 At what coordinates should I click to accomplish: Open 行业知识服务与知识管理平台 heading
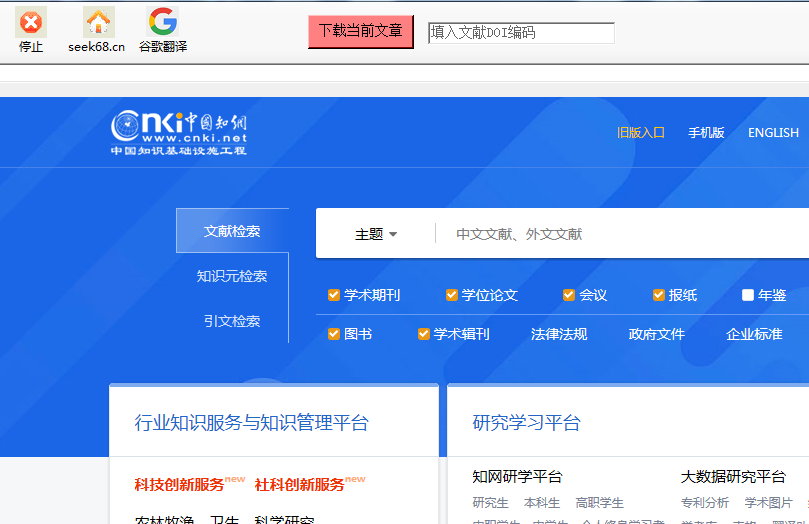(252, 423)
